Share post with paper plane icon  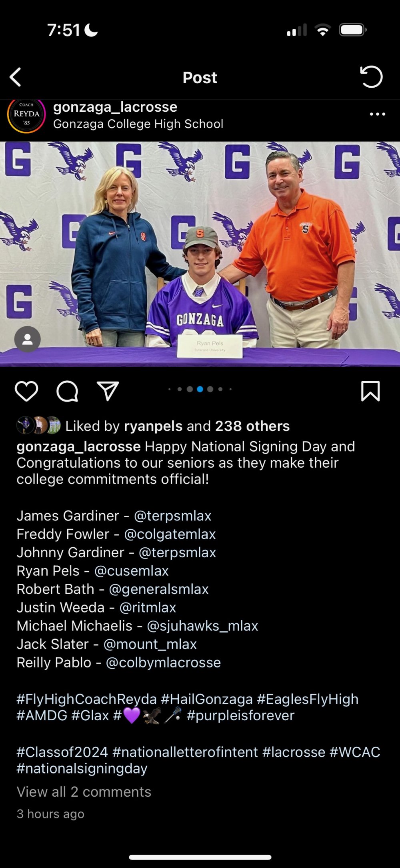[108, 391]
